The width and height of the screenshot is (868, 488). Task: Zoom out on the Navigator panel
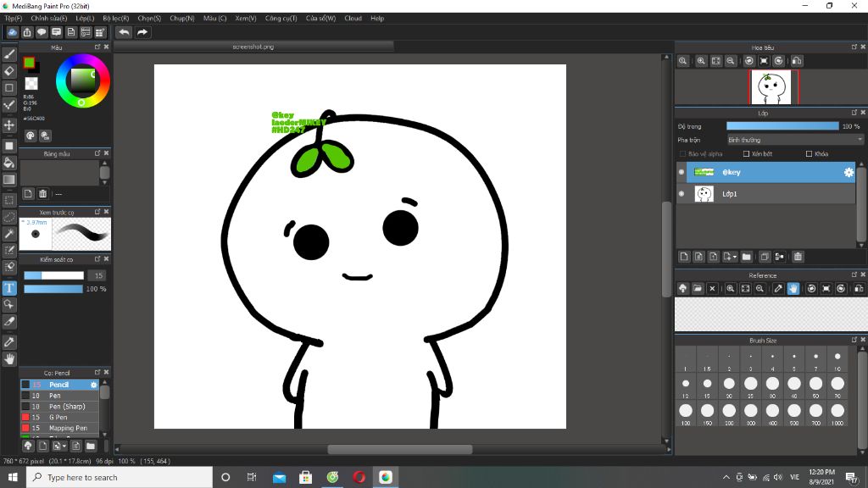731,61
